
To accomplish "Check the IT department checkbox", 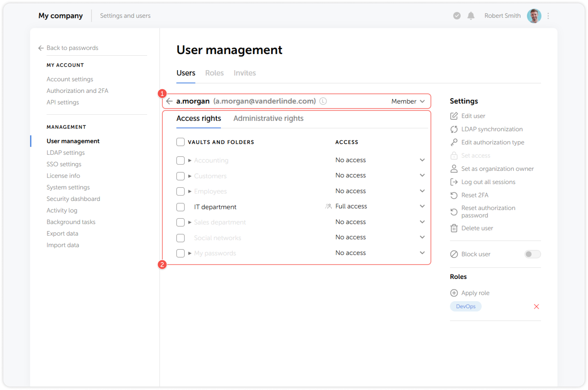I will [180, 207].
